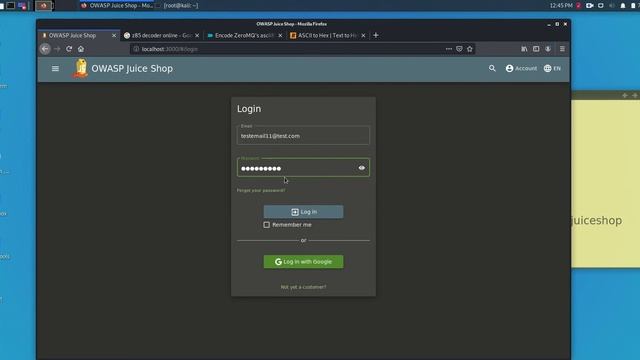Go to the Firefox home page
Screen dimensions: 640x360
tap(81, 49)
